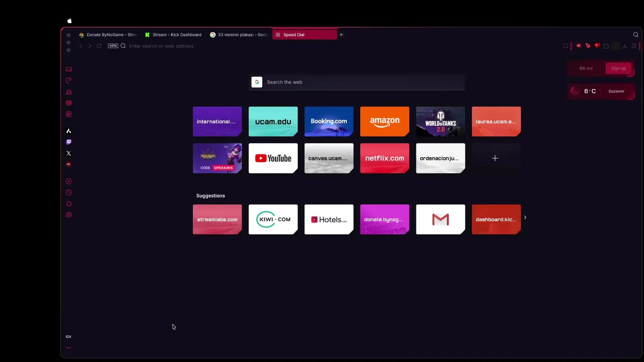Open uBlock icon in the sidebar
644x362 pixels.
[x=69, y=164]
